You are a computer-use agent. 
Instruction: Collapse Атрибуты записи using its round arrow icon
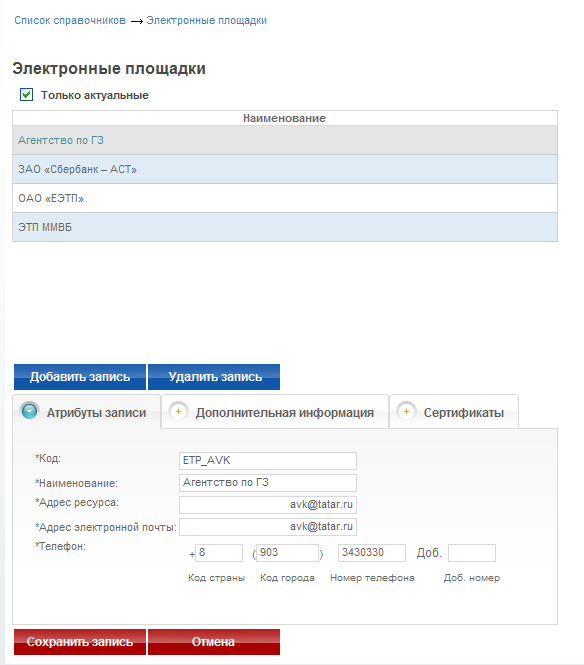point(30,411)
